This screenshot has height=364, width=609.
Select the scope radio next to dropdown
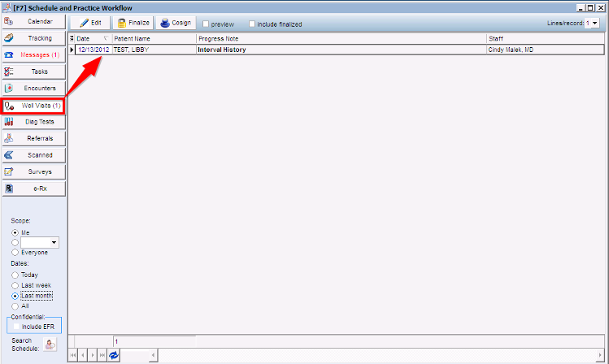(15, 243)
